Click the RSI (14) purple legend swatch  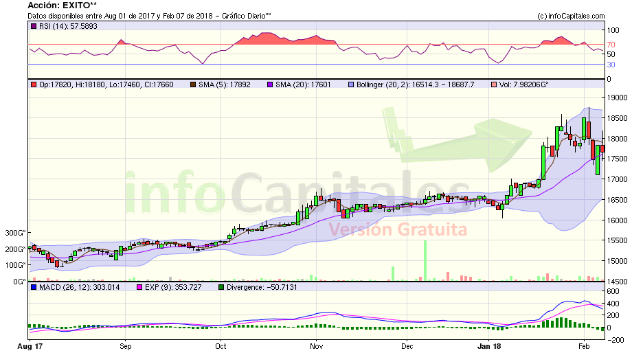[x=34, y=26]
